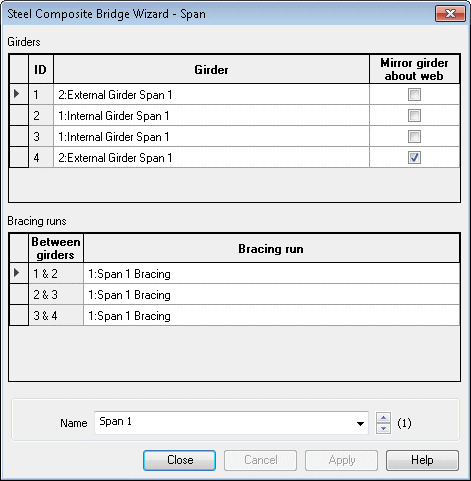471x481 pixels.
Task: Select bracing run between girders 1 & 2
Action: point(271,274)
